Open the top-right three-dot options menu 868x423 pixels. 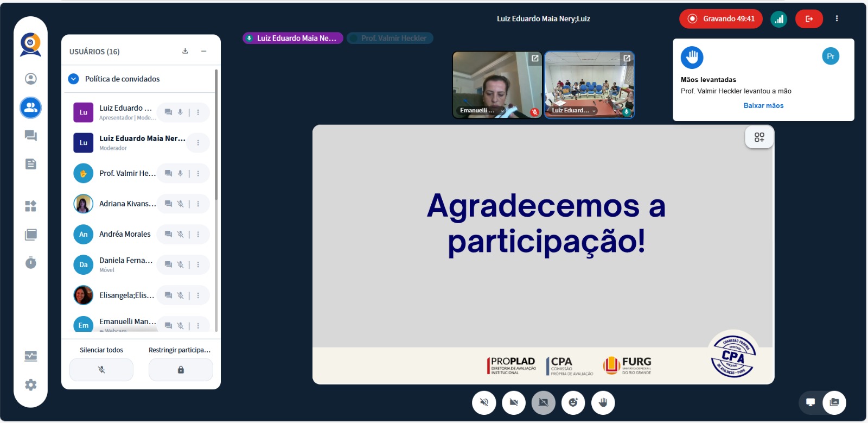[837, 19]
